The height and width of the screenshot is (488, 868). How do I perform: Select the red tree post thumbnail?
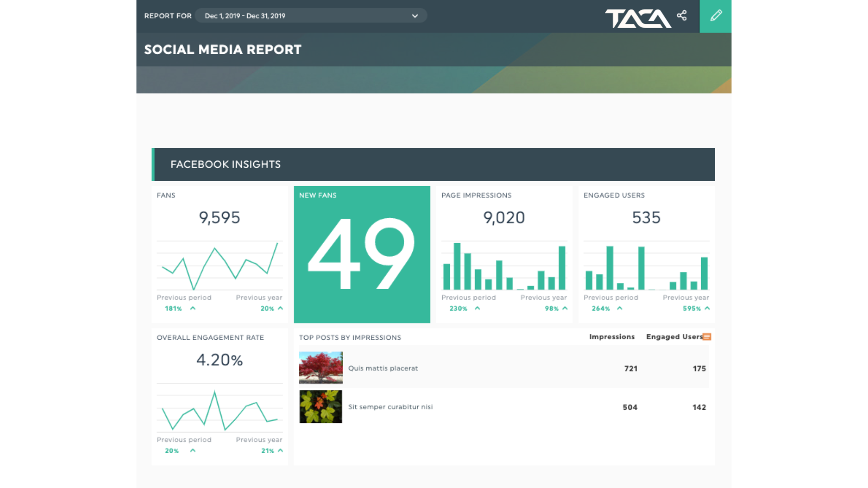point(321,368)
